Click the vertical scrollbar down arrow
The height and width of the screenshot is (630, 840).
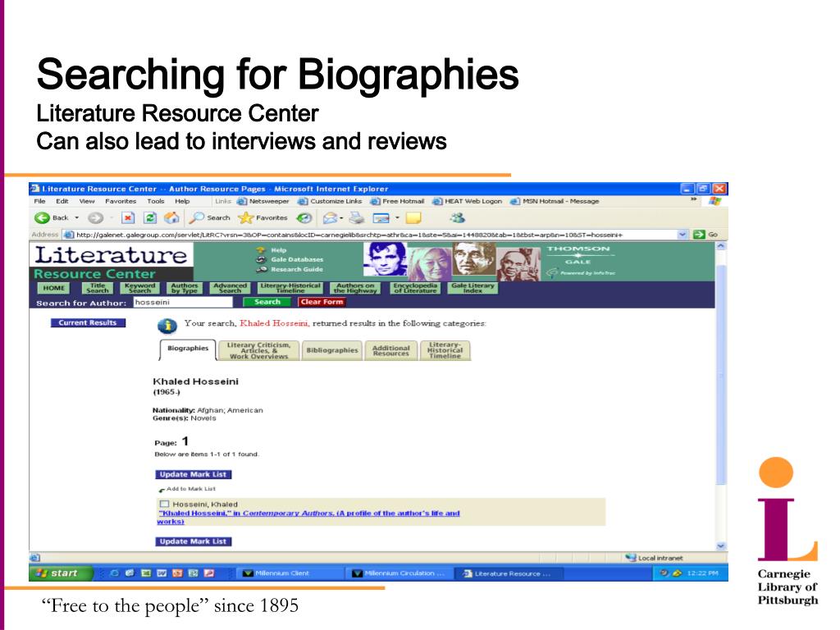pos(721,546)
